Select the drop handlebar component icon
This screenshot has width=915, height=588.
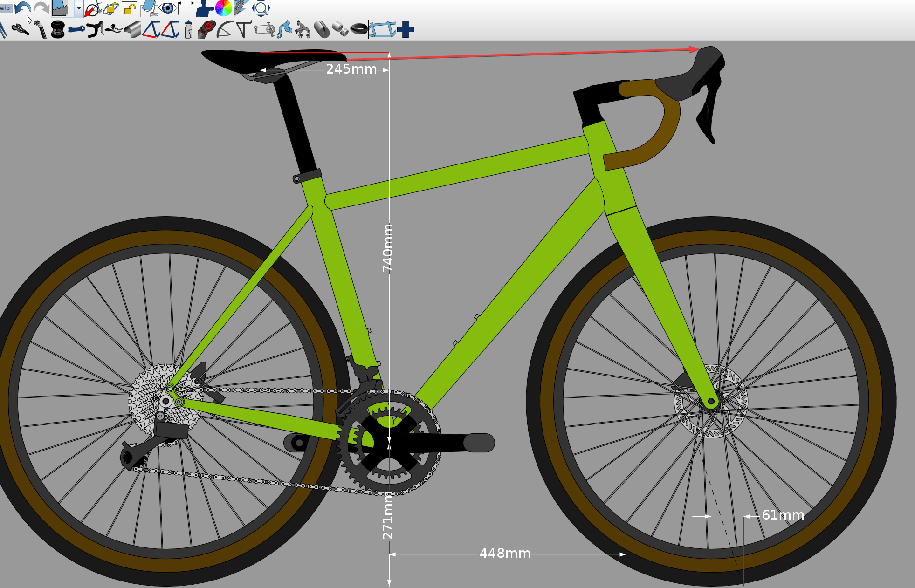tap(95, 29)
